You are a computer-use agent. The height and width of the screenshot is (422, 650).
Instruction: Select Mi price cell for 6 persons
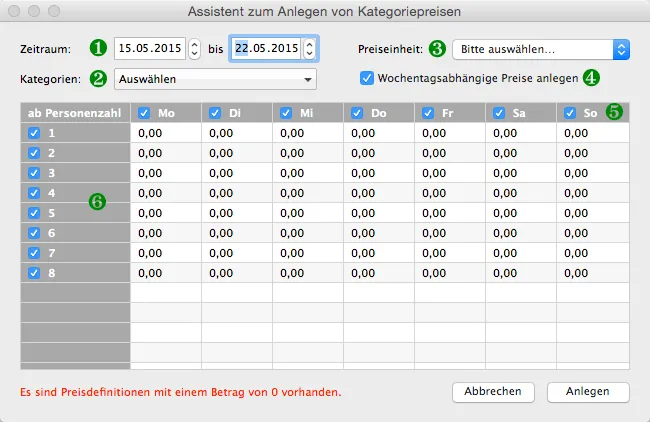point(308,233)
